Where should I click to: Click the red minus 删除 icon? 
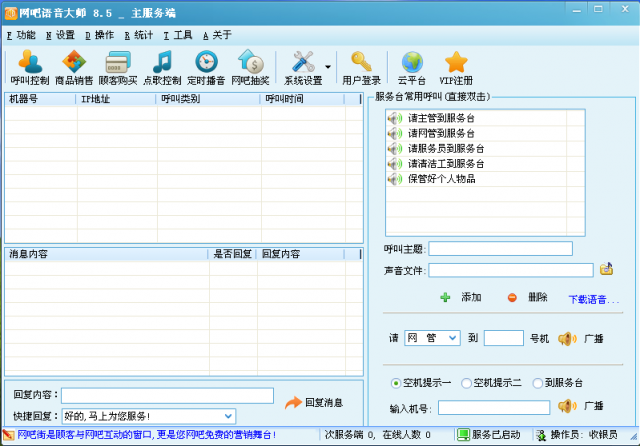coord(512,297)
